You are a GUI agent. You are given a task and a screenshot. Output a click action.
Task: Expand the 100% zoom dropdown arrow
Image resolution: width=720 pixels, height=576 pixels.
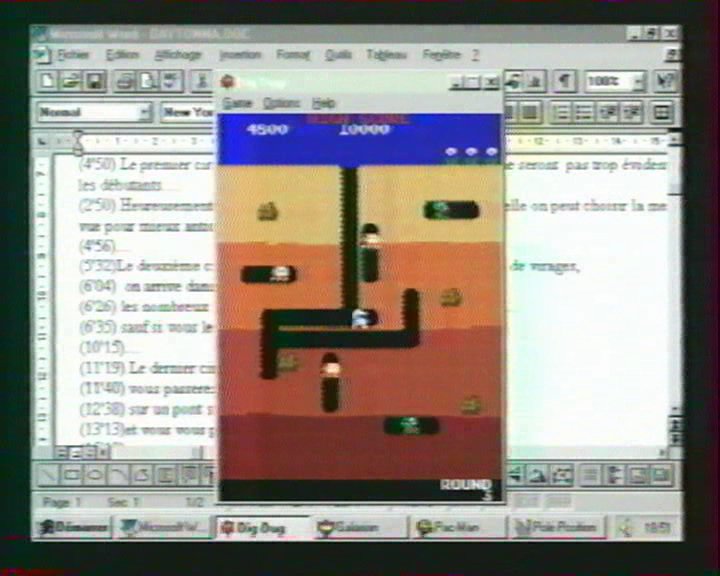(639, 81)
